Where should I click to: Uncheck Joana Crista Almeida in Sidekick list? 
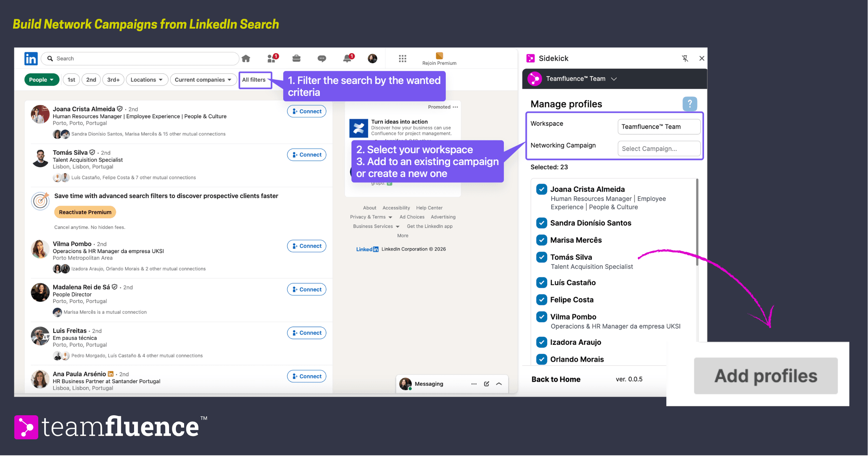[542, 189]
